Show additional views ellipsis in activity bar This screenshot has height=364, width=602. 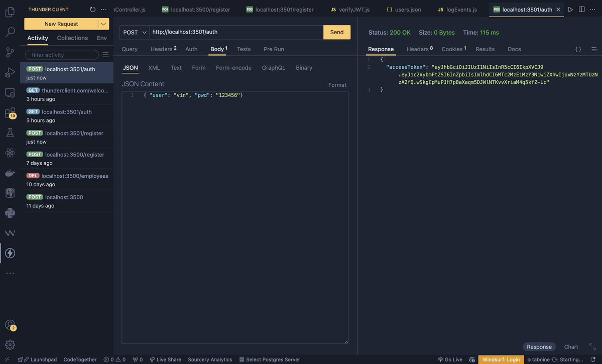(10, 273)
